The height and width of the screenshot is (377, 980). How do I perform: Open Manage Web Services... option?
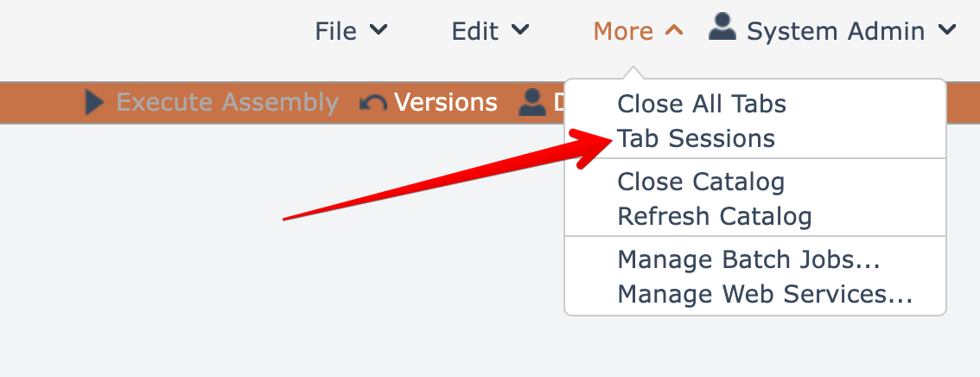coord(765,294)
